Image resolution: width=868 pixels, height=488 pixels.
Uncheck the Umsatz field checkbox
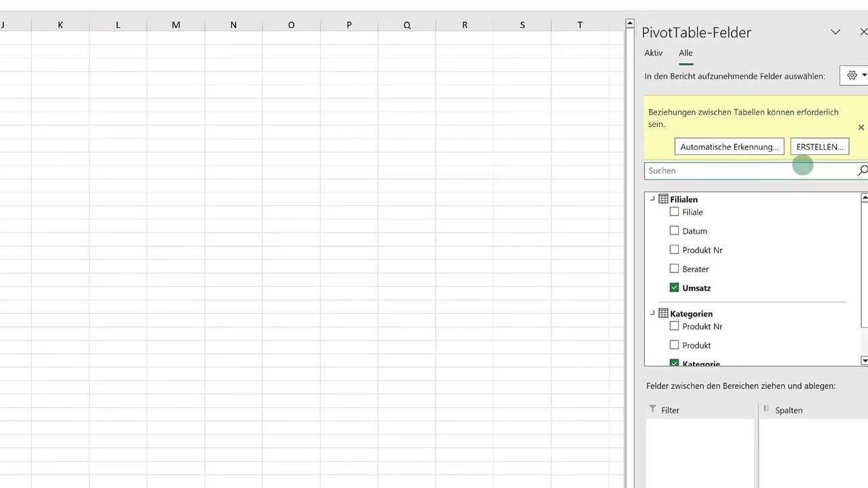tap(674, 288)
